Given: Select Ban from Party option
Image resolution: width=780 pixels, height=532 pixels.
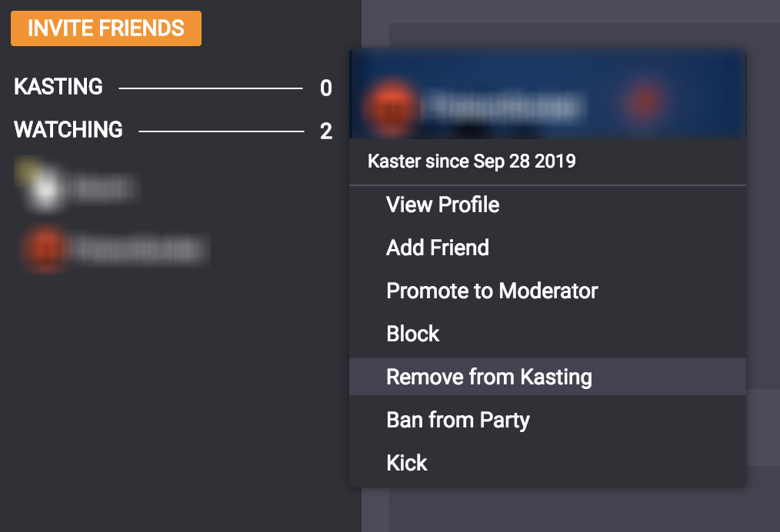Looking at the screenshot, I should point(458,420).
